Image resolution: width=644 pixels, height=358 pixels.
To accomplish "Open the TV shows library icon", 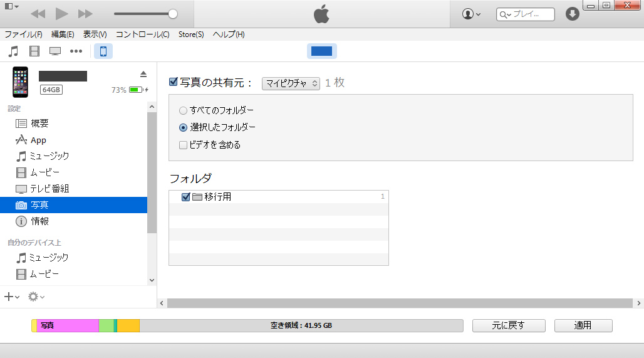I will [x=55, y=51].
